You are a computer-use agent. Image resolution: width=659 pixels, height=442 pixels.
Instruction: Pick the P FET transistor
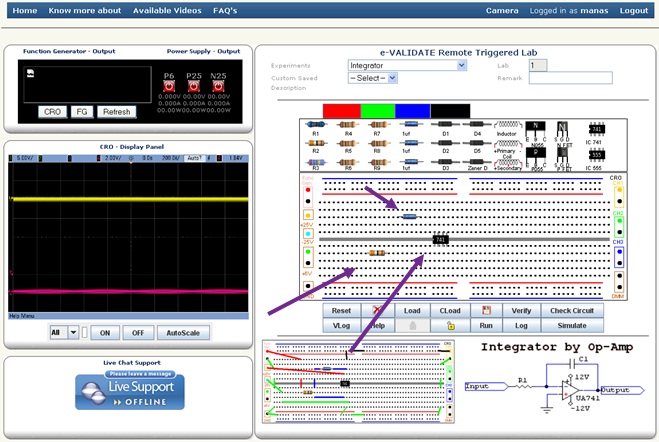[563, 156]
